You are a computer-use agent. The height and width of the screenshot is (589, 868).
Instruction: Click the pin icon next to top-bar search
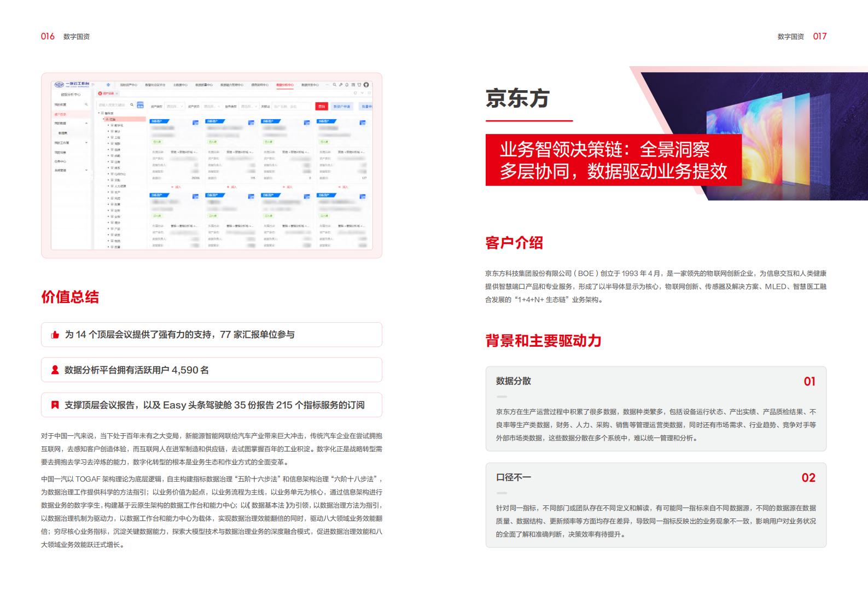pyautogui.click(x=341, y=85)
